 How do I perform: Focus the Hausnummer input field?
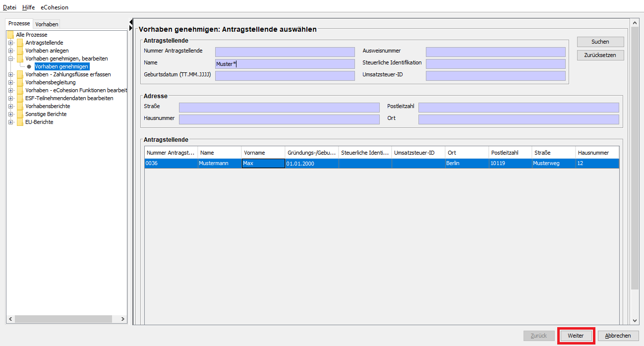tap(279, 119)
